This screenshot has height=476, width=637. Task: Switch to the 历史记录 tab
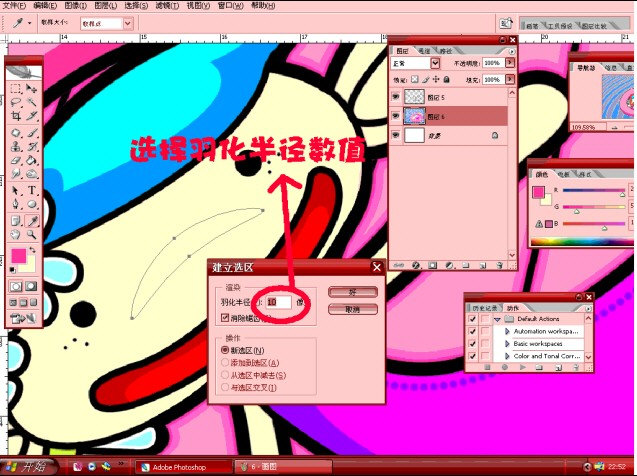coord(484,308)
